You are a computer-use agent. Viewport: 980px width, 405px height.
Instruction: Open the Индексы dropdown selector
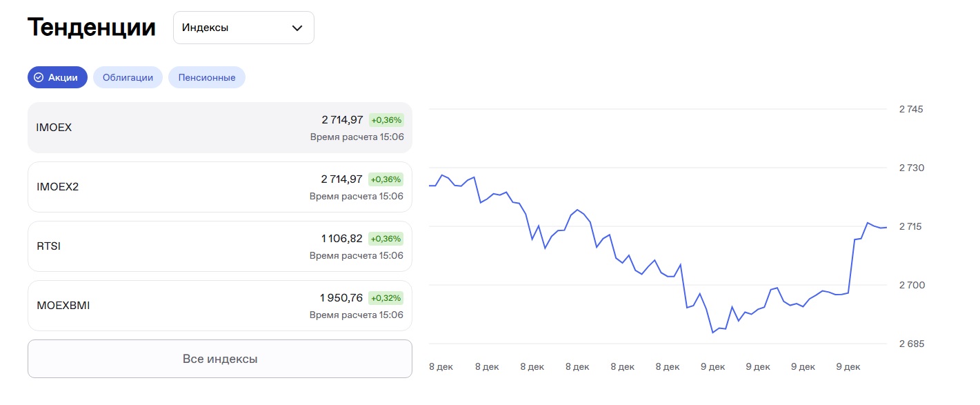243,28
